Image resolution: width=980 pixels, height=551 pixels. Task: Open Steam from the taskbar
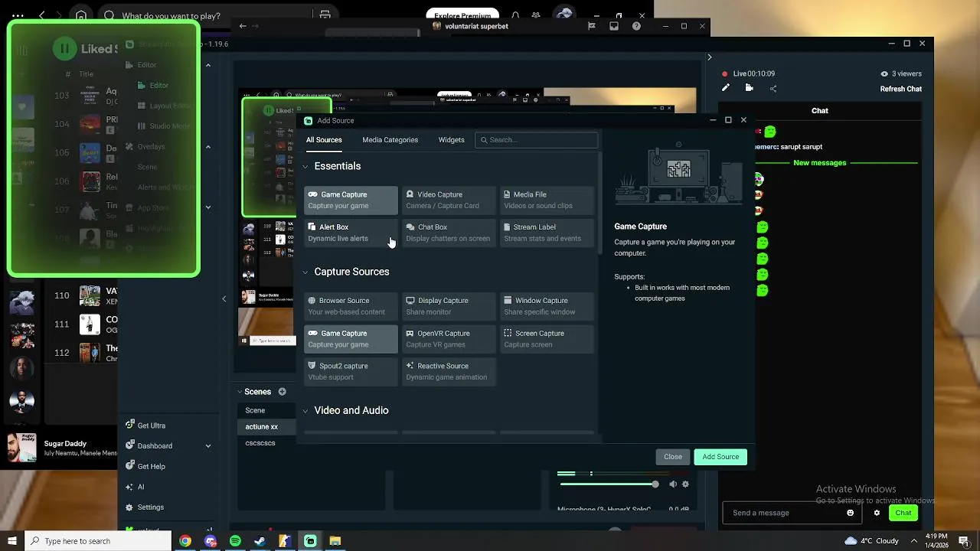coord(260,541)
